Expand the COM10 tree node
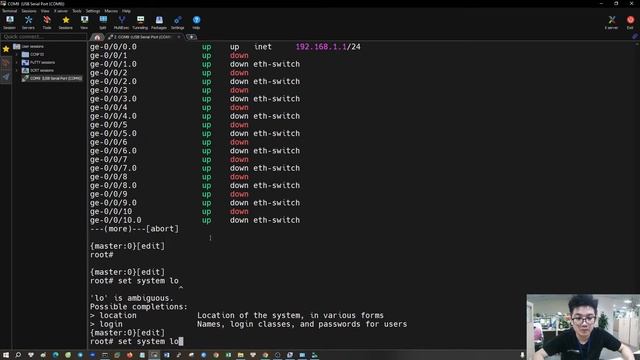The image size is (640, 360). tap(17, 54)
